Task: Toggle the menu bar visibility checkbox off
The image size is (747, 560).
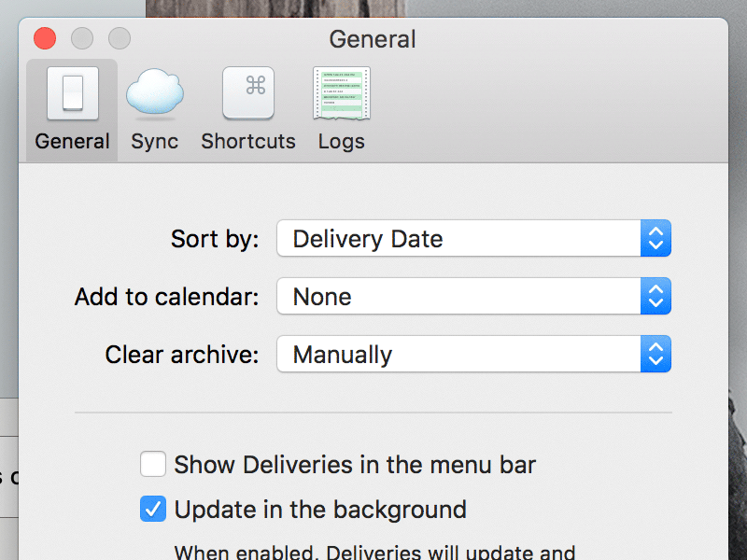Action: (152, 464)
